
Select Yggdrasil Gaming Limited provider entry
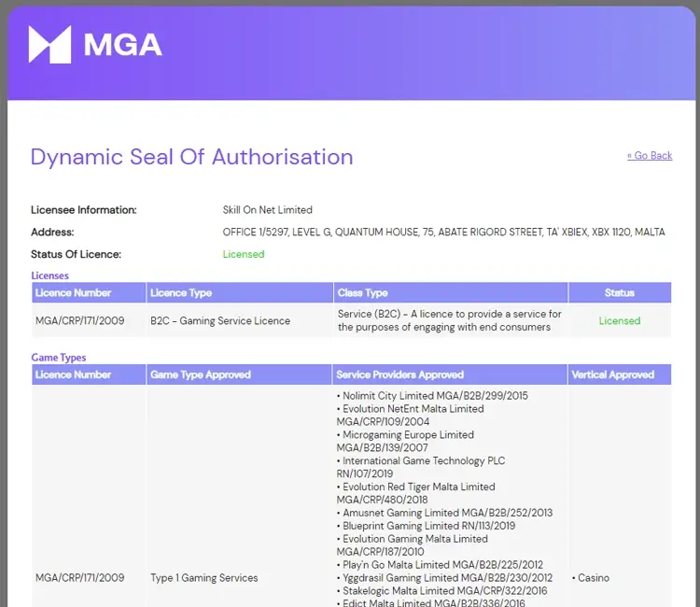(444, 578)
